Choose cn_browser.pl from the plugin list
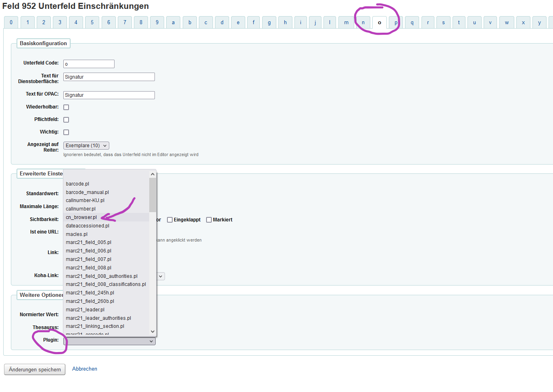 [81, 217]
